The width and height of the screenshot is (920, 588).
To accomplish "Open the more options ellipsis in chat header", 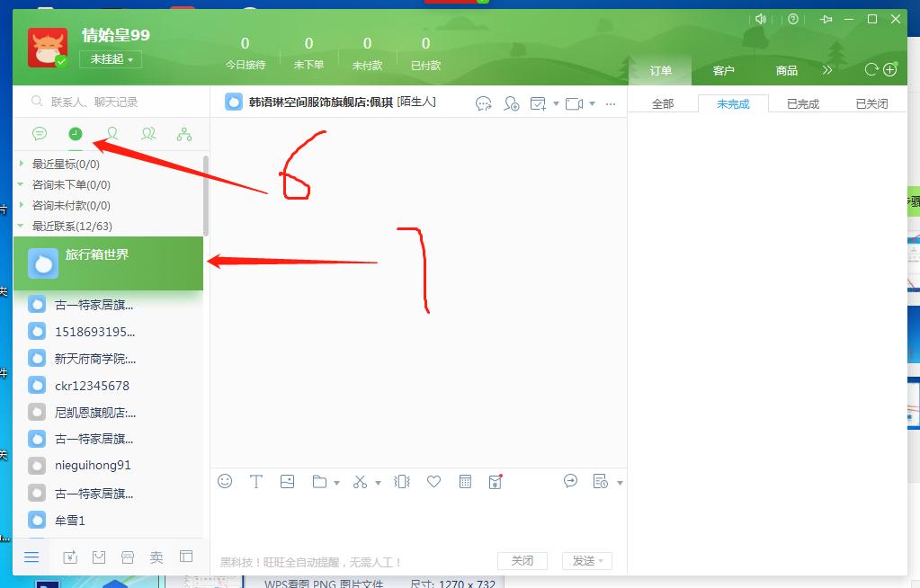I will click(611, 104).
